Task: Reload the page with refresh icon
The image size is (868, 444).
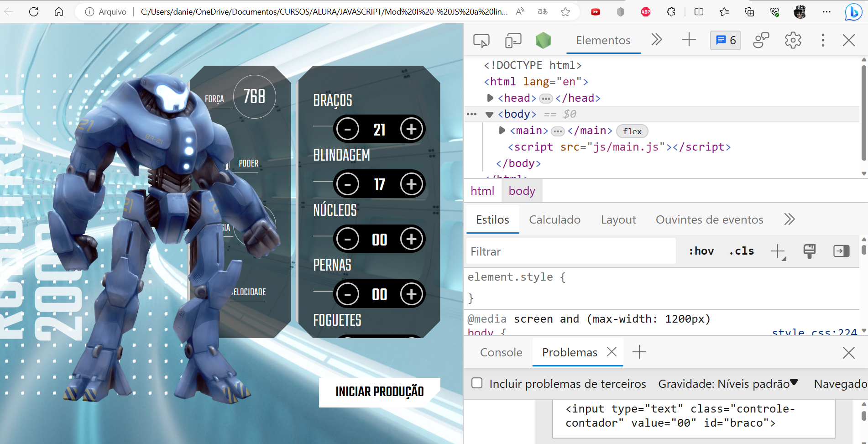Action: [34, 11]
